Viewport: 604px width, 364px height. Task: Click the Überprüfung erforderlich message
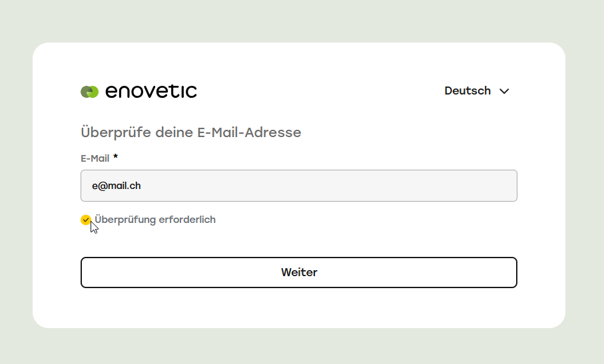click(155, 220)
